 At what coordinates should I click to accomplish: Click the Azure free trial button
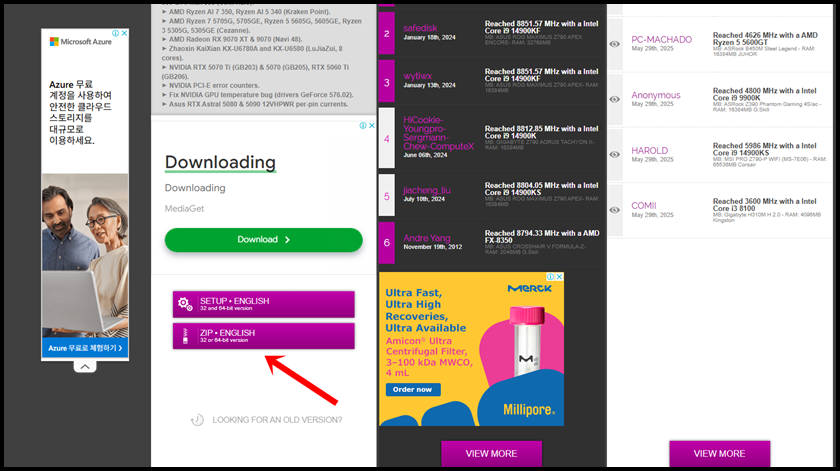pos(85,348)
